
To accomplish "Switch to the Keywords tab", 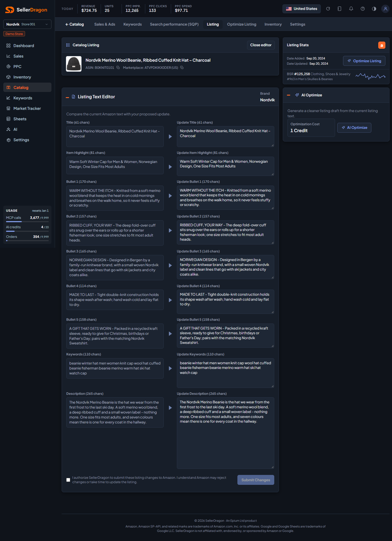I will (x=133, y=24).
